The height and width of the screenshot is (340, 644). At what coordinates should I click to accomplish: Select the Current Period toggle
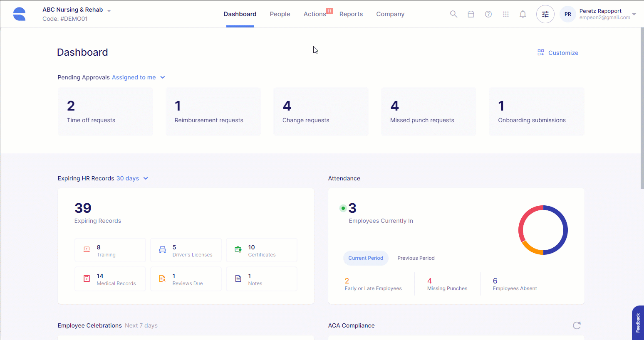point(366,258)
